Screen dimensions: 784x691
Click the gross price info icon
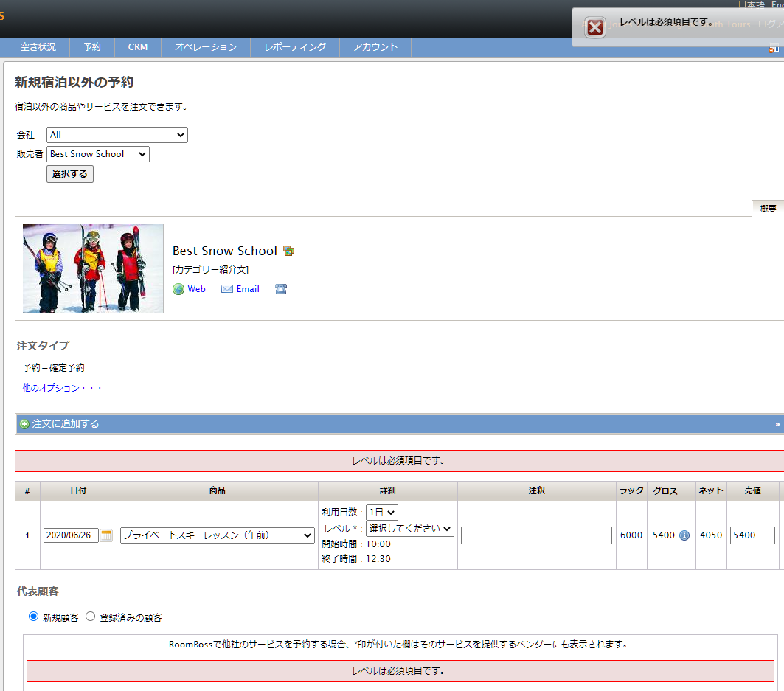[684, 535]
